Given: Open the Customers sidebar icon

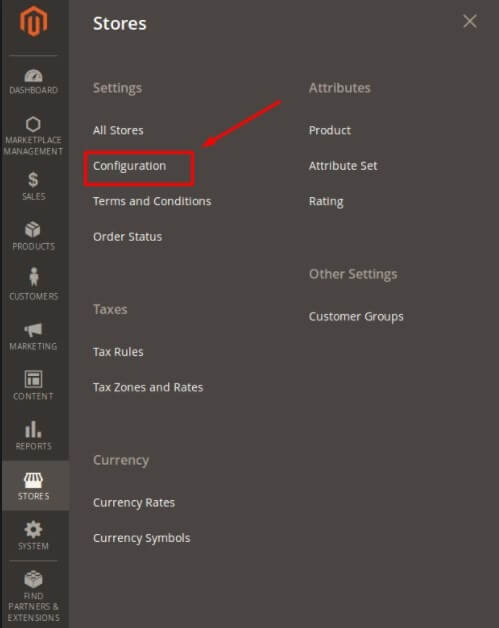Looking at the screenshot, I should pyautogui.click(x=34, y=277).
